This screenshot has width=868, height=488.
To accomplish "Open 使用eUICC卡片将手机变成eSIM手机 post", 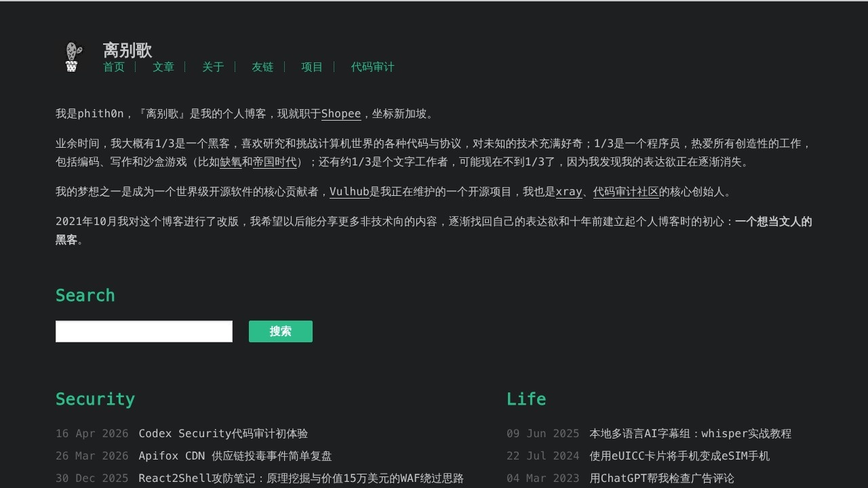I will (x=679, y=456).
